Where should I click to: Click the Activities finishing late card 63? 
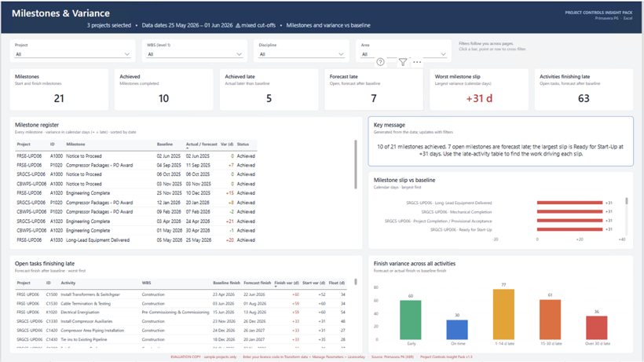tap(584, 90)
